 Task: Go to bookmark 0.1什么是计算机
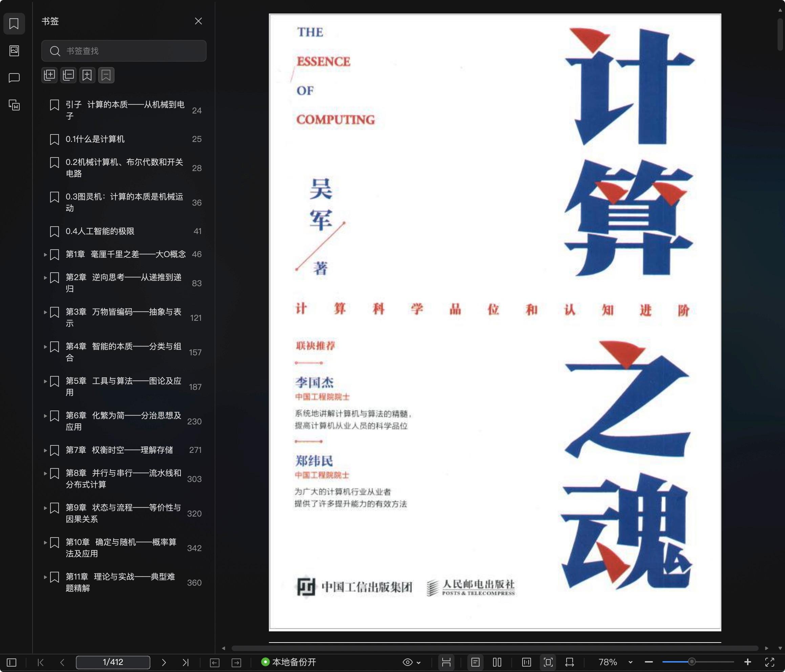[95, 139]
